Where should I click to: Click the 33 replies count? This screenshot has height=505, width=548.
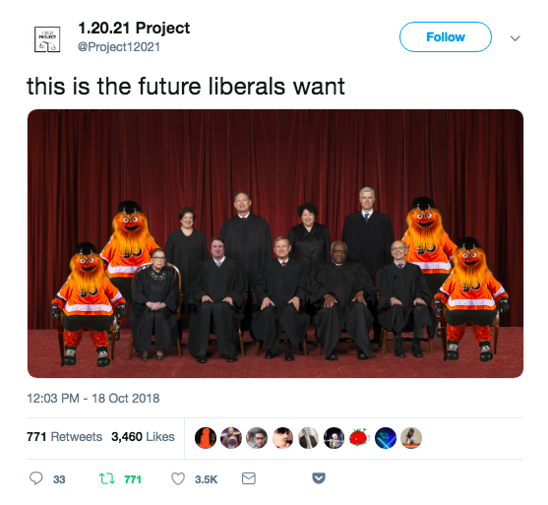point(59,479)
